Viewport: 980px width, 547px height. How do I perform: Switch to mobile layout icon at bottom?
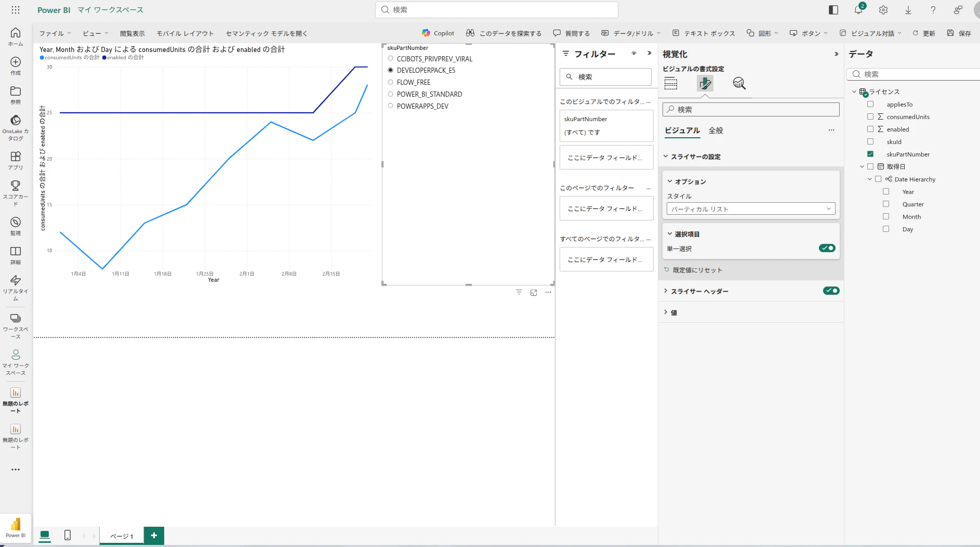[x=68, y=535]
